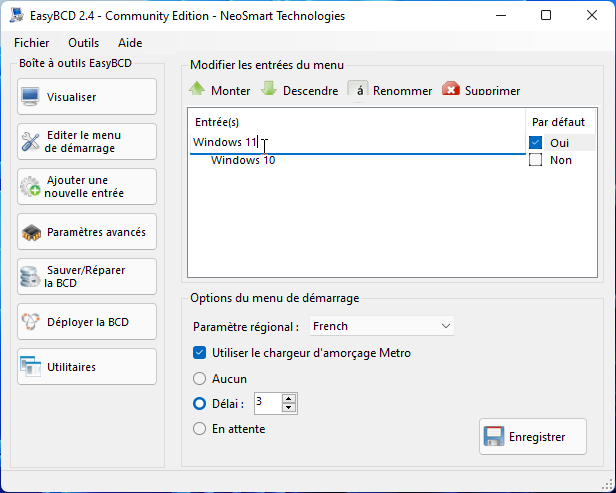Open the Paramètre régional French dropdown

click(382, 326)
